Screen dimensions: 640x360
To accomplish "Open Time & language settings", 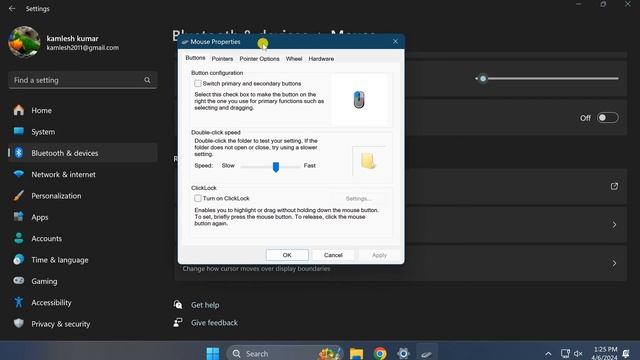I will pyautogui.click(x=82, y=260).
